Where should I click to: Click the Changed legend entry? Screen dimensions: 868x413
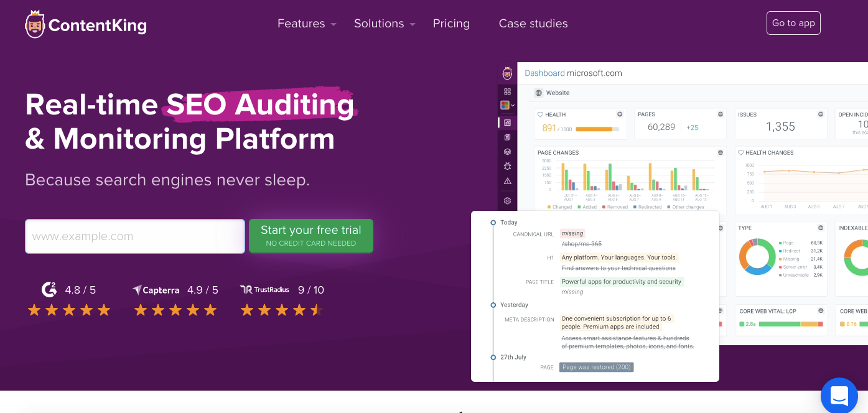click(559, 207)
